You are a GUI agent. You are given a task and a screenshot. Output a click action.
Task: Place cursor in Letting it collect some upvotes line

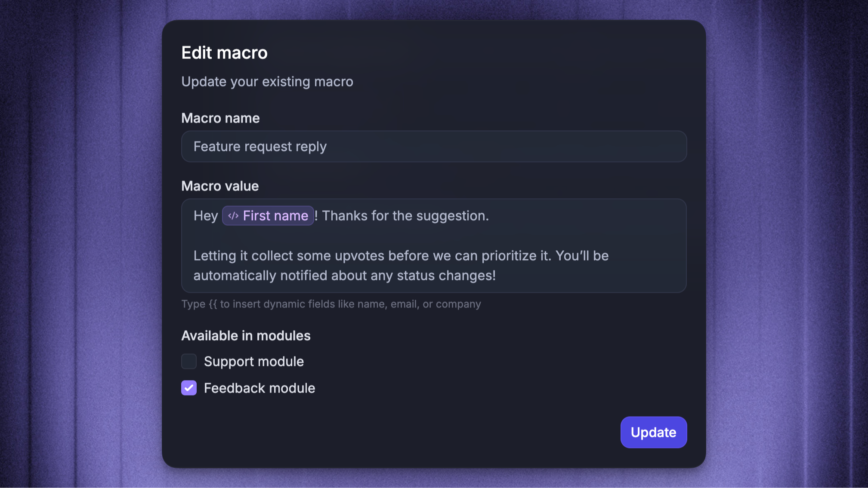[401, 256]
